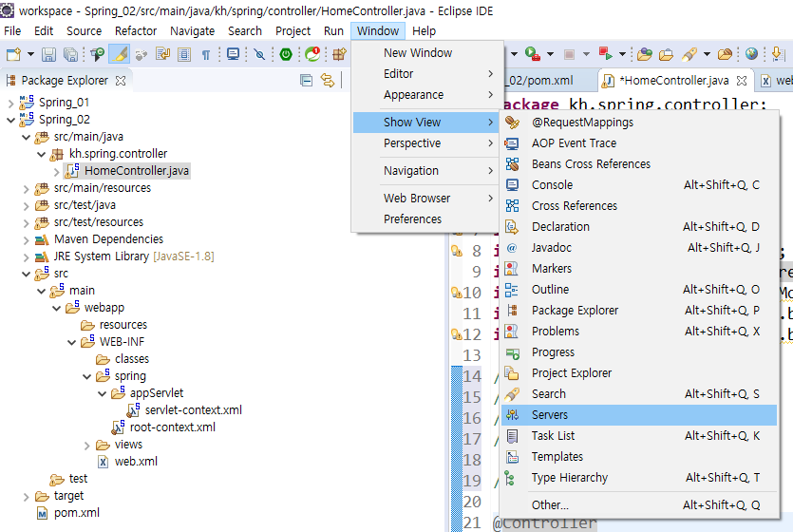The image size is (793, 532).
Task: Click Collapse All in Package Explorer
Action: pyautogui.click(x=306, y=81)
